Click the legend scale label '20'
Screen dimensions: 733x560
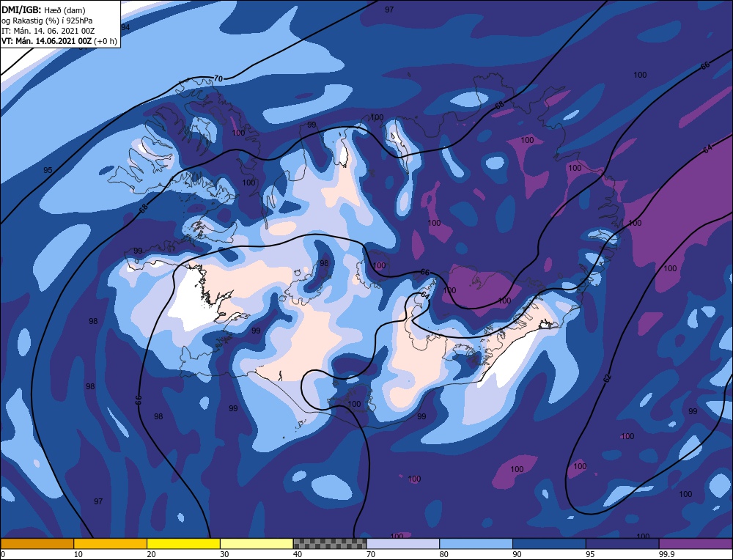tap(151, 554)
